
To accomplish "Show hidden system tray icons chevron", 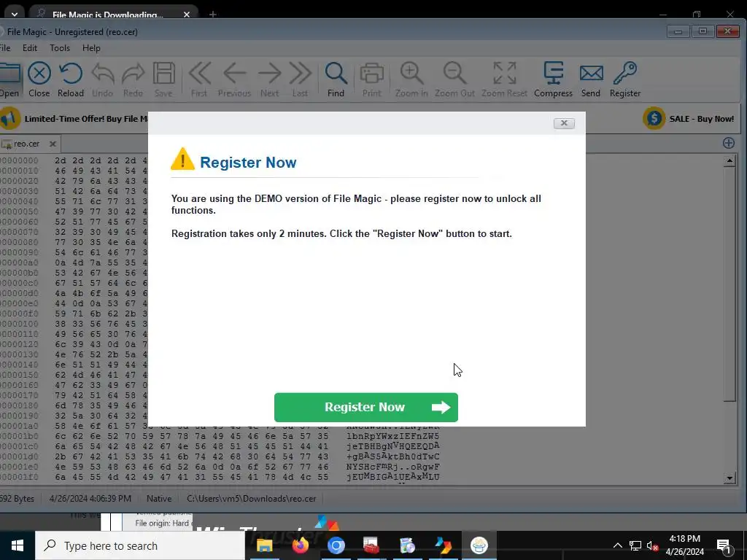I will pyautogui.click(x=617, y=545).
